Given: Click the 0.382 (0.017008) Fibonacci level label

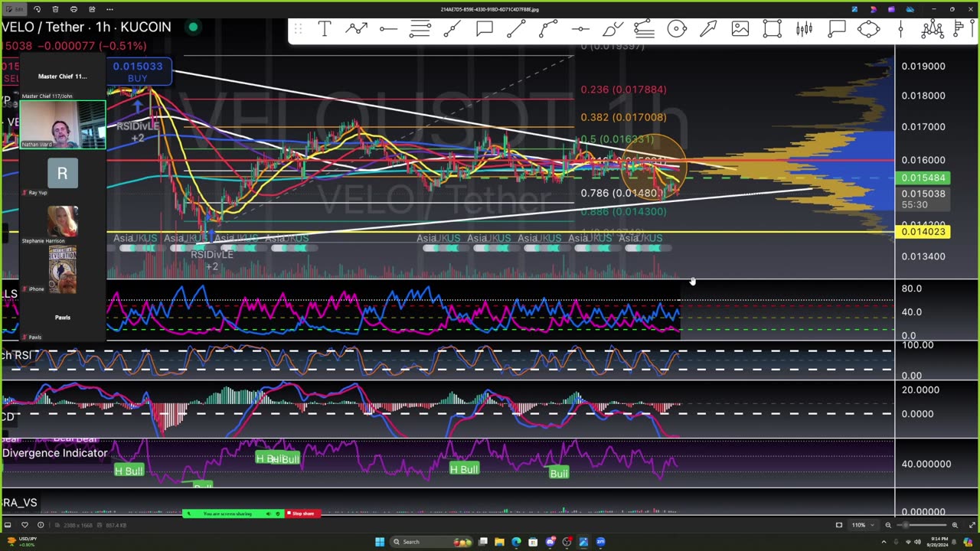Looking at the screenshot, I should (623, 117).
